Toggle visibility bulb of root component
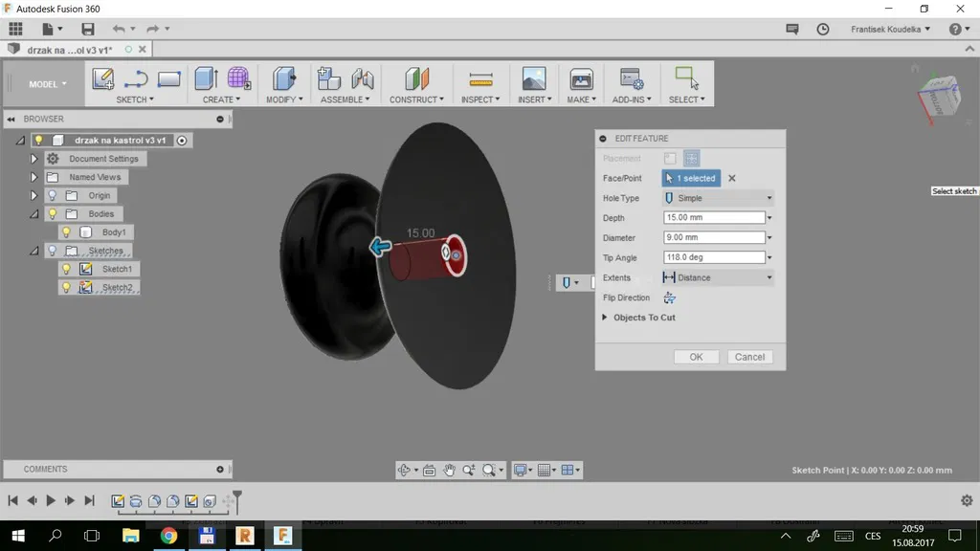 coord(38,140)
